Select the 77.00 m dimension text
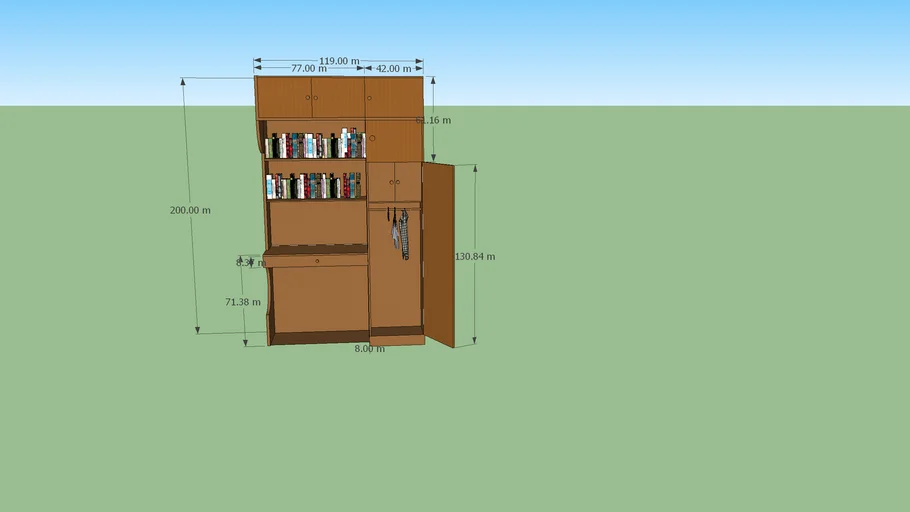This screenshot has height=512, width=910. pos(308,69)
